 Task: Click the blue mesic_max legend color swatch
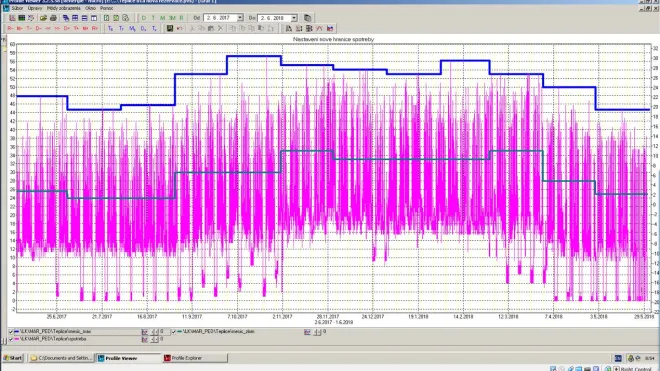[17, 332]
